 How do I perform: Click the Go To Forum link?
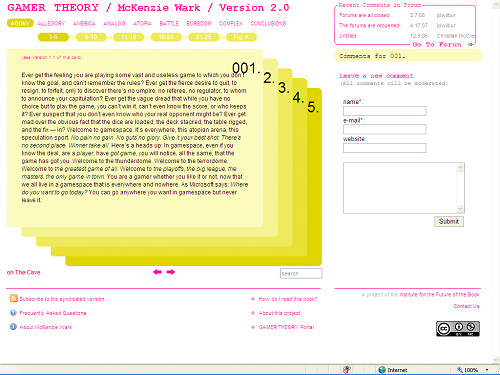pyautogui.click(x=437, y=44)
